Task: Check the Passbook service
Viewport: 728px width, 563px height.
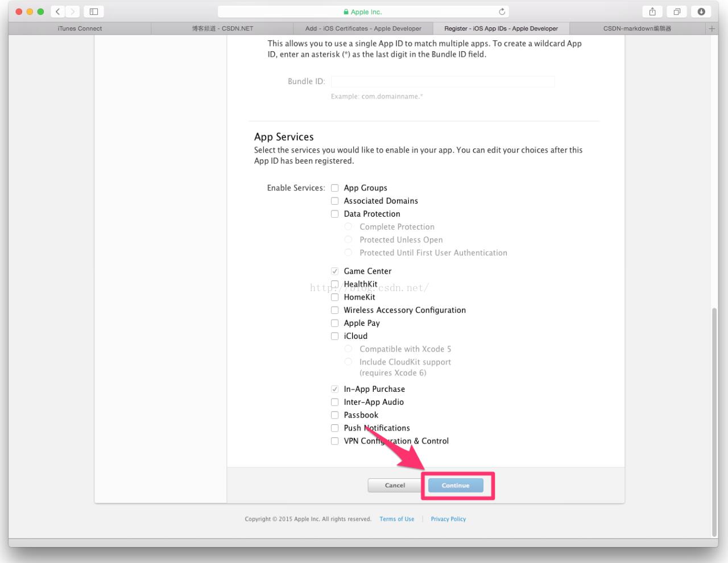Action: (335, 415)
